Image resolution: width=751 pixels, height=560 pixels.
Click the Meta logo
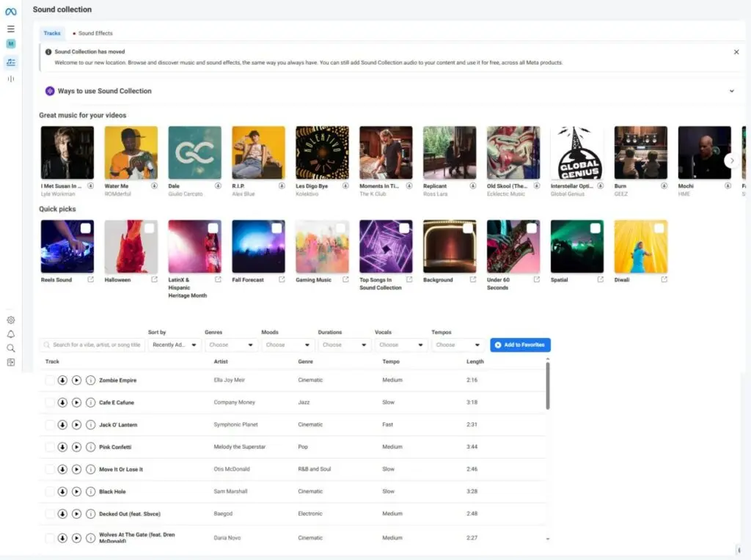[x=10, y=10]
